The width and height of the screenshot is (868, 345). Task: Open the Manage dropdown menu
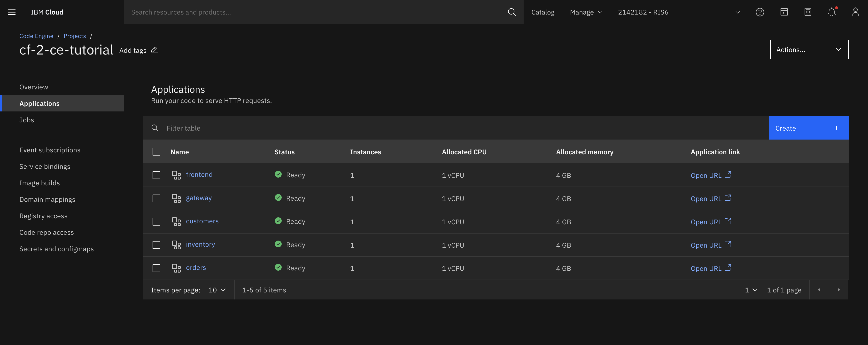coord(586,12)
